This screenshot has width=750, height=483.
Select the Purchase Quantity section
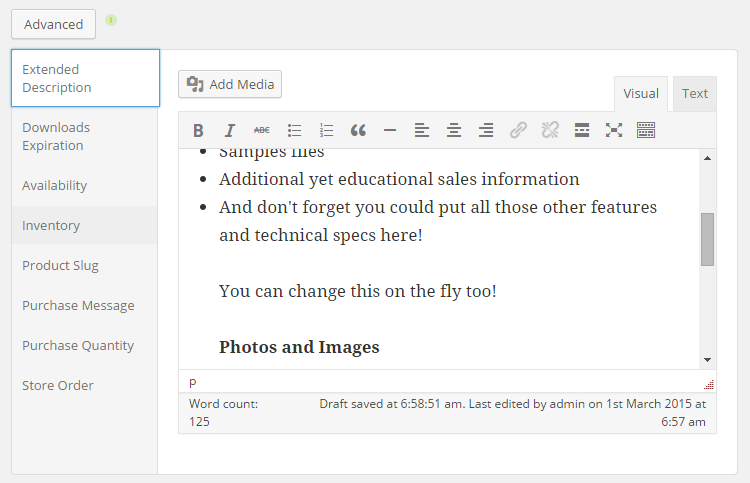tap(85, 345)
